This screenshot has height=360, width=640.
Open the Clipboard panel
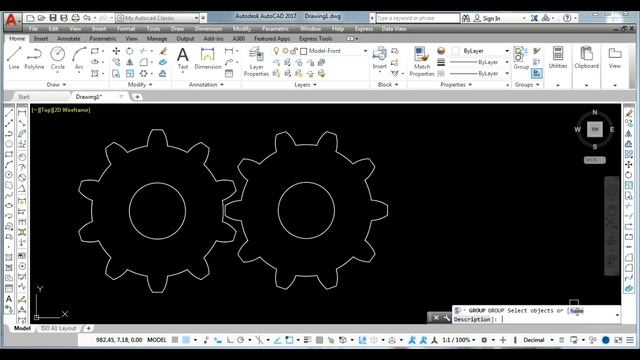coord(586,58)
